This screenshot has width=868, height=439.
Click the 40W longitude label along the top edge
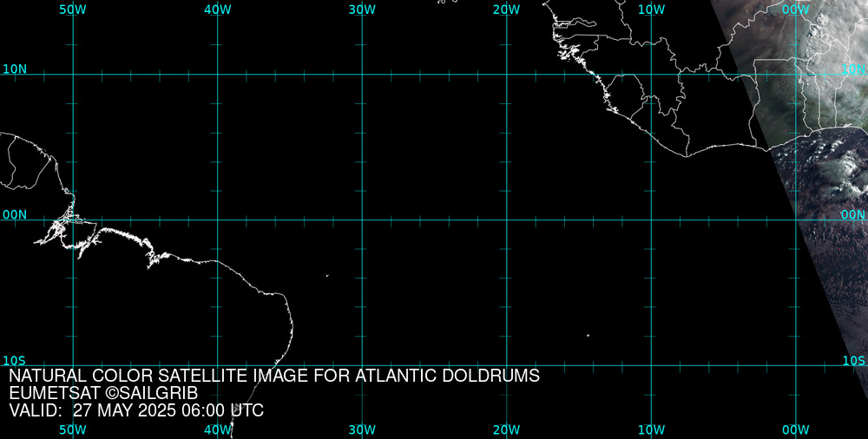(218, 10)
